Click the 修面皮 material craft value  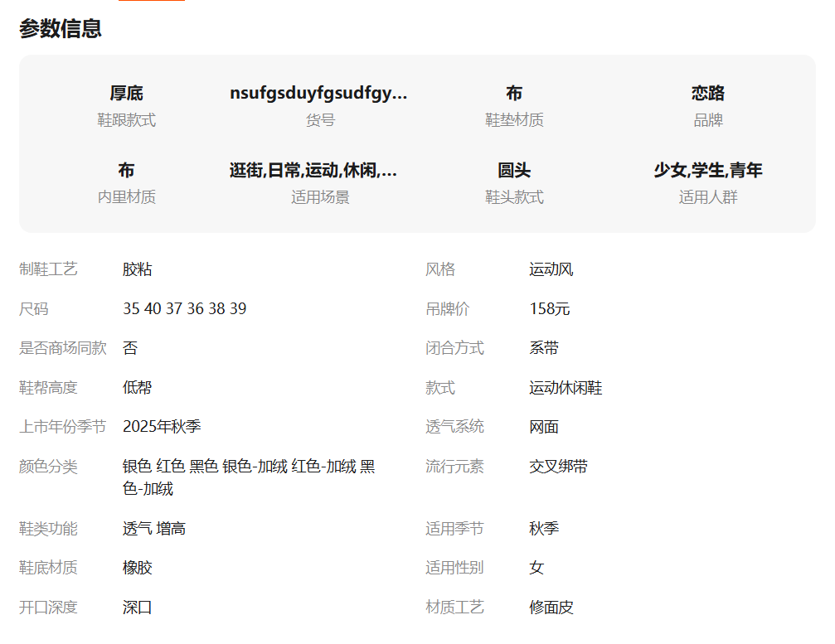551,607
